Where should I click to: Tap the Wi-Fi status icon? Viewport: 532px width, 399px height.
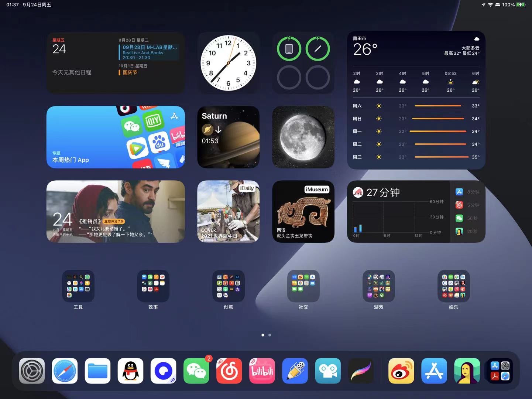click(490, 5)
